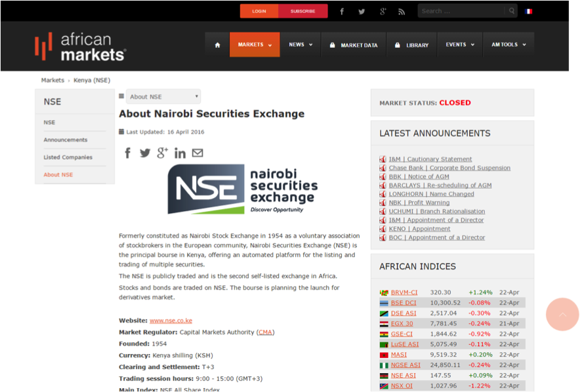Open the About NSE section selector
Screen dimensions: 584x392
click(163, 97)
